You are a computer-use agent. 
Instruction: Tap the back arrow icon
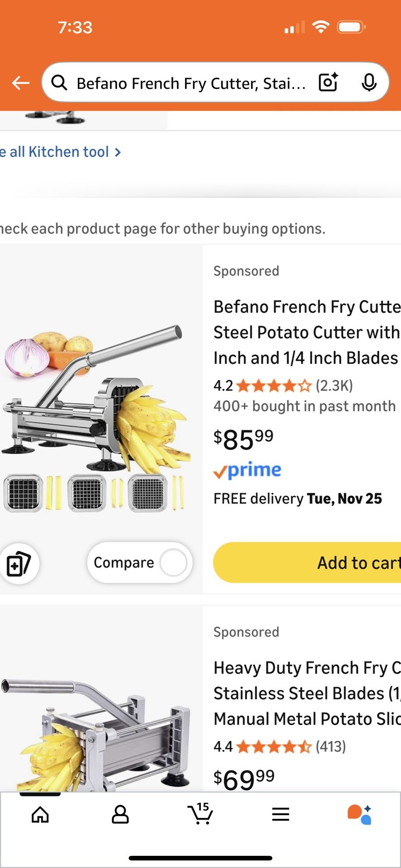click(21, 83)
